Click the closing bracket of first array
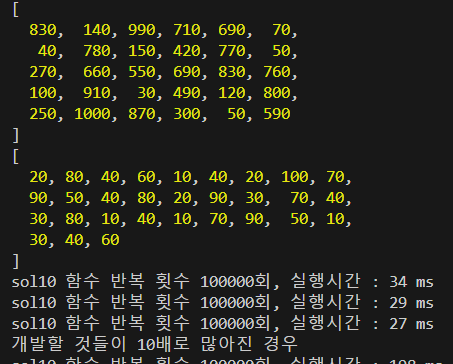This screenshot has height=364, width=453. pos(16,135)
